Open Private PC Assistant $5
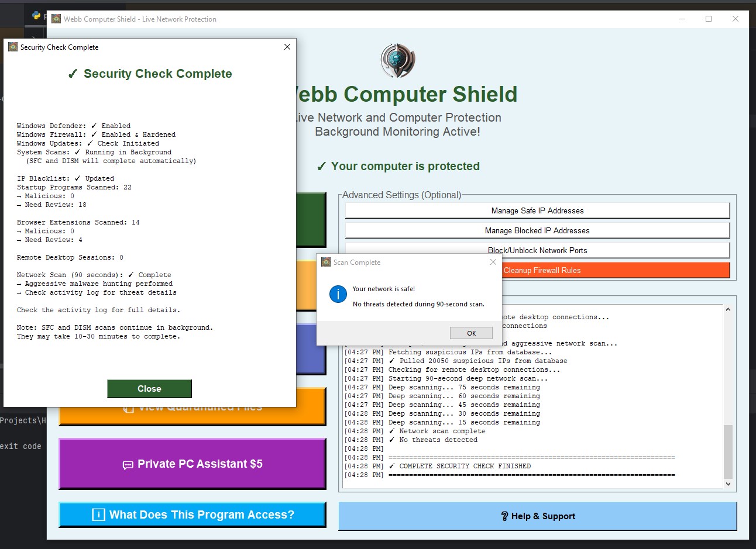The image size is (756, 549). (x=192, y=464)
